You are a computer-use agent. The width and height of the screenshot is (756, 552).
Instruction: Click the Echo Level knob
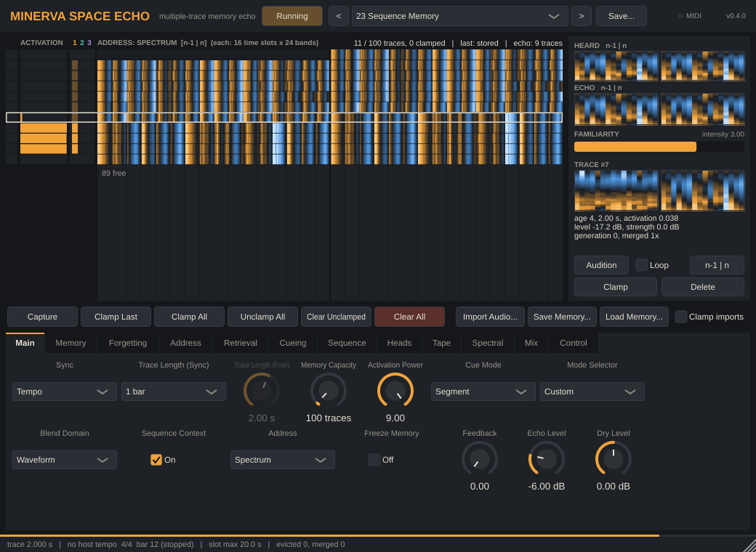tap(546, 458)
